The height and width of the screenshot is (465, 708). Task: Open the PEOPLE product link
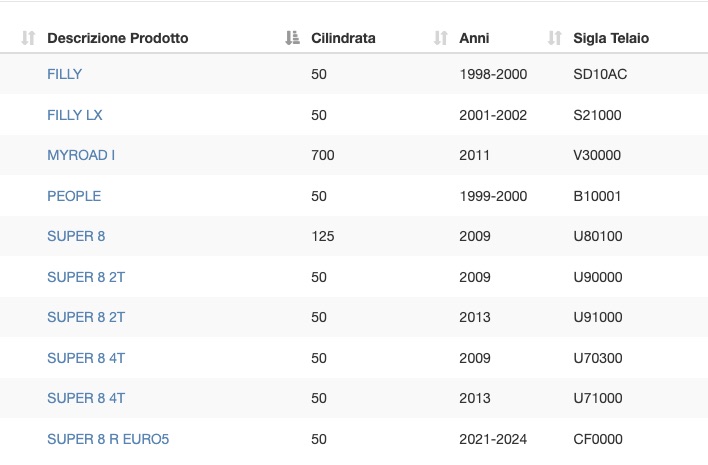[74, 196]
